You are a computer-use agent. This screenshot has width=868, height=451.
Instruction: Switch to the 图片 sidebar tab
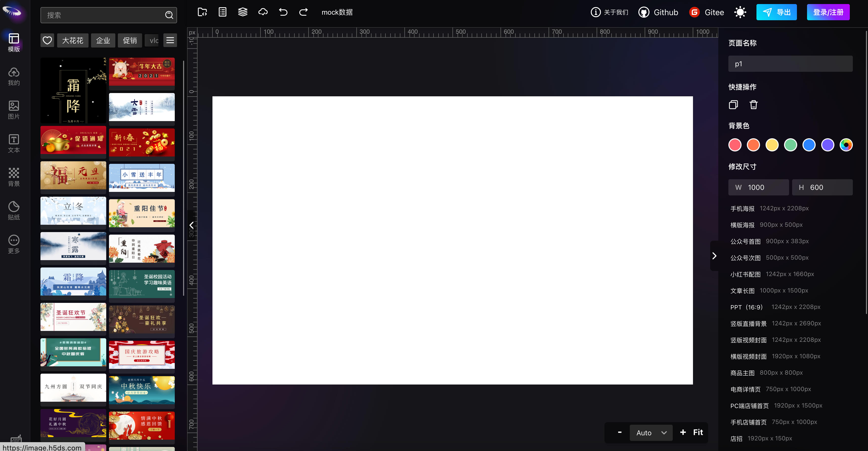[x=14, y=110]
